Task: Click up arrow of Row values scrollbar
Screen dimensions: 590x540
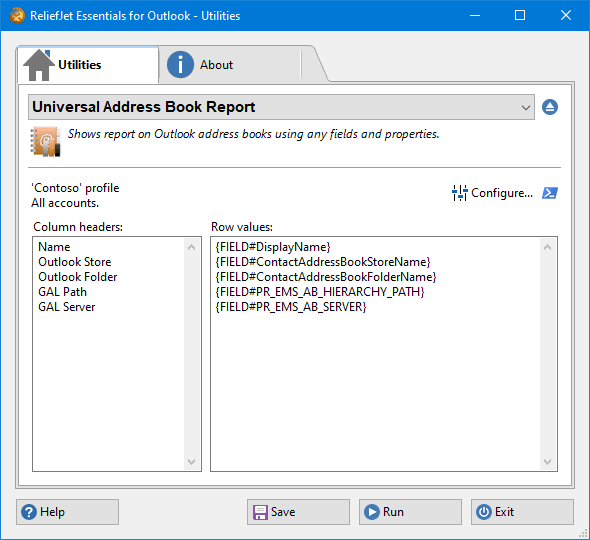Action: [x=547, y=247]
